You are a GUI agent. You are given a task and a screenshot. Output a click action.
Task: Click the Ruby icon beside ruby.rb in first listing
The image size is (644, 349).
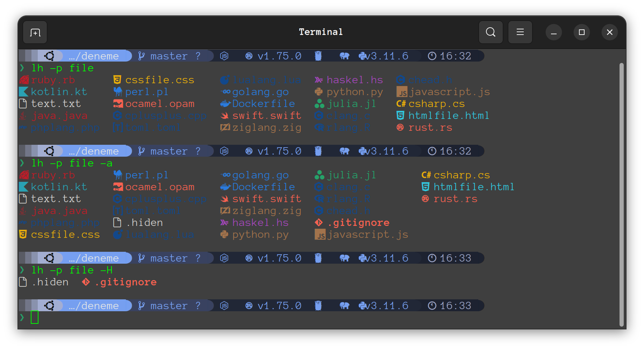tap(24, 80)
